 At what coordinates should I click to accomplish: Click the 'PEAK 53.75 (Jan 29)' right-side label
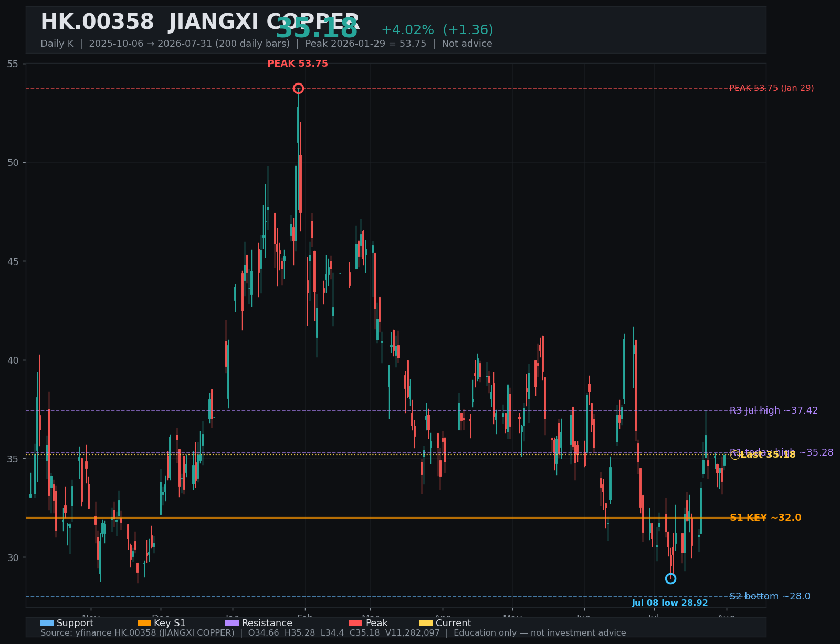772,88
